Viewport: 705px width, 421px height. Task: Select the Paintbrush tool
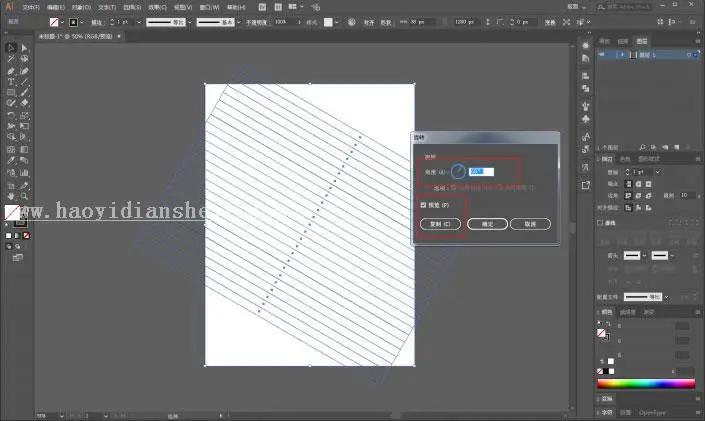coord(24,93)
